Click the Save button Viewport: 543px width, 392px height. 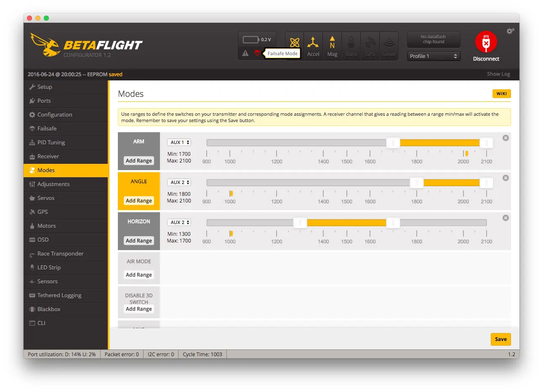pos(500,339)
